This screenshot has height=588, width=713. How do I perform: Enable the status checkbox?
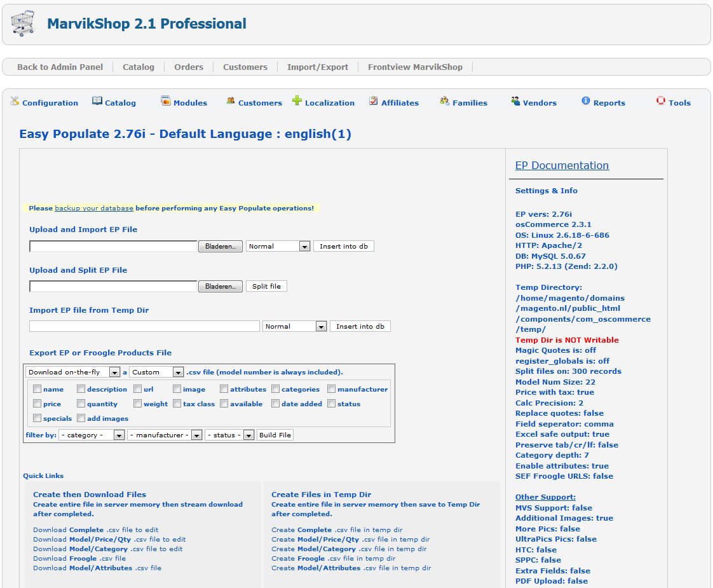332,404
